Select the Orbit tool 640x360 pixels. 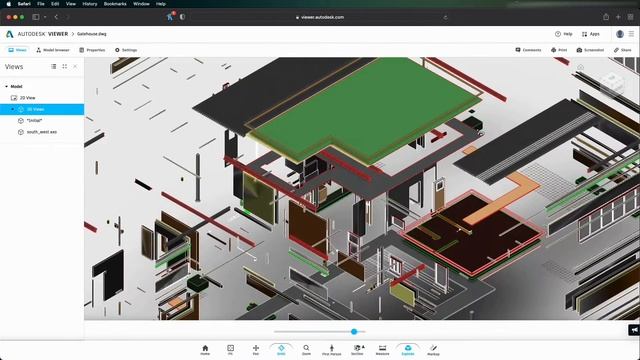pyautogui.click(x=281, y=350)
